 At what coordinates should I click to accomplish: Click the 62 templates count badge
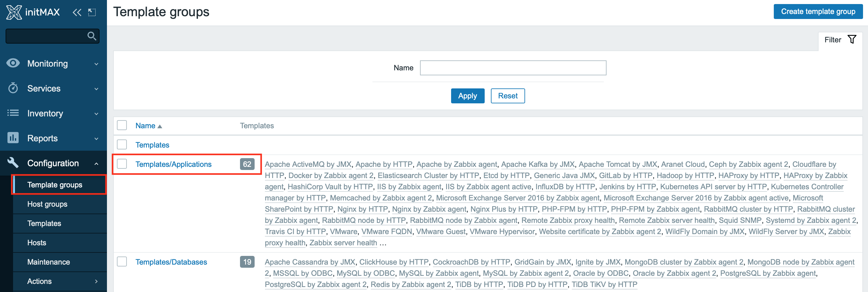247,164
